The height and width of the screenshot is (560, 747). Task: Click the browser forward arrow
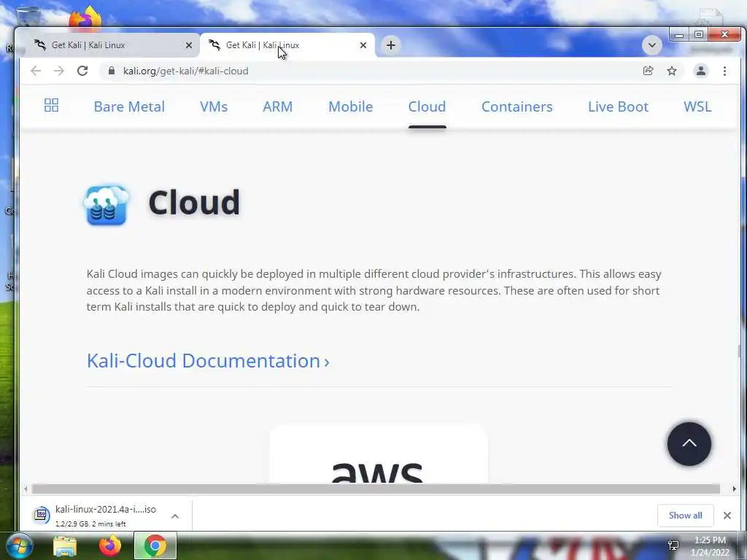pos(59,71)
